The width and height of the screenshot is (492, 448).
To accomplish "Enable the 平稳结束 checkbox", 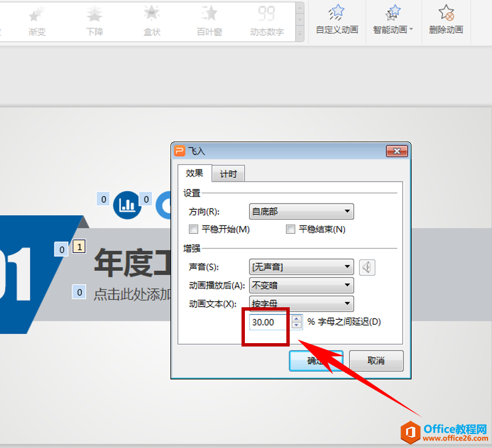I will click(x=290, y=229).
